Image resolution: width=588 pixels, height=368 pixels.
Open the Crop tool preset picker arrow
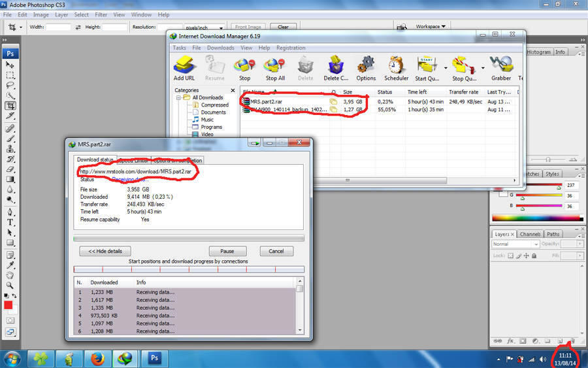click(x=21, y=27)
